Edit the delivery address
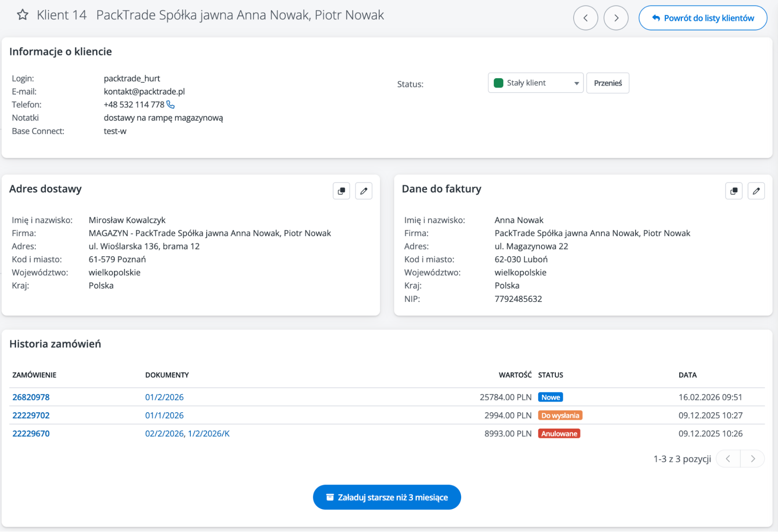778x532 pixels. point(364,191)
